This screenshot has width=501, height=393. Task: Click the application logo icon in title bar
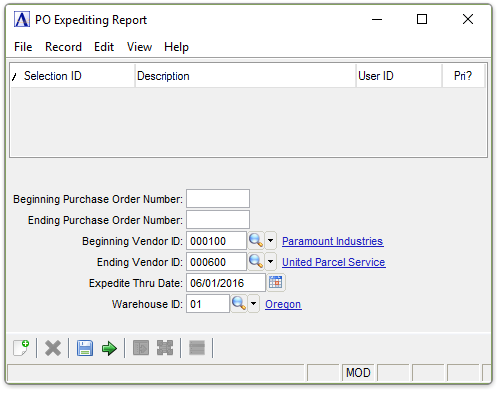[22, 19]
